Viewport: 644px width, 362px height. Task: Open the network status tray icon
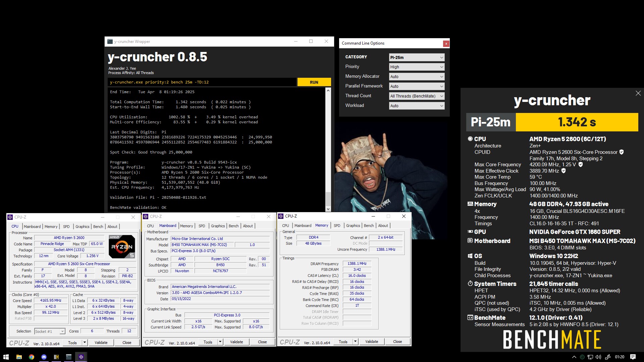point(590,357)
